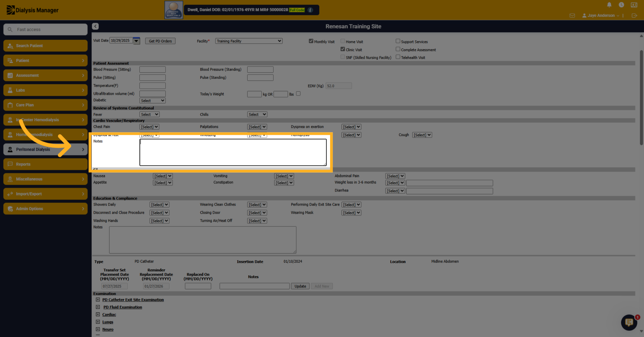The height and width of the screenshot is (337, 644).
Task: Open the chat support bubble icon
Action: point(629,322)
